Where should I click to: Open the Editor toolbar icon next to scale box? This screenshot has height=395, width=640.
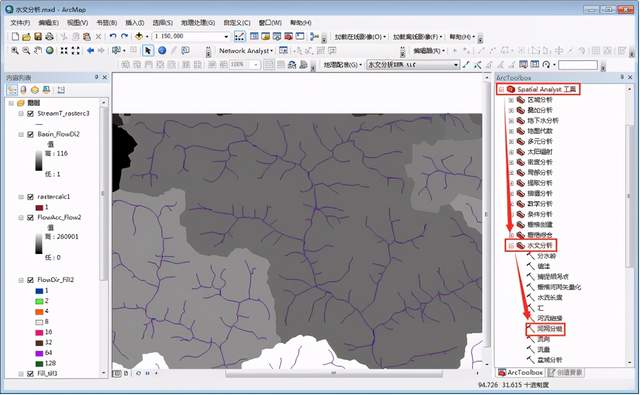coord(240,37)
